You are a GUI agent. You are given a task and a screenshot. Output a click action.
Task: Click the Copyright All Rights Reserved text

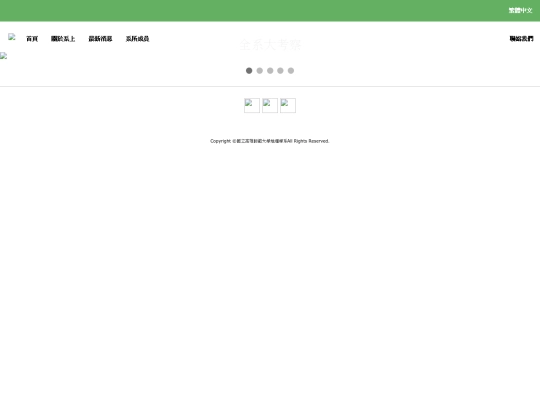[x=270, y=141]
